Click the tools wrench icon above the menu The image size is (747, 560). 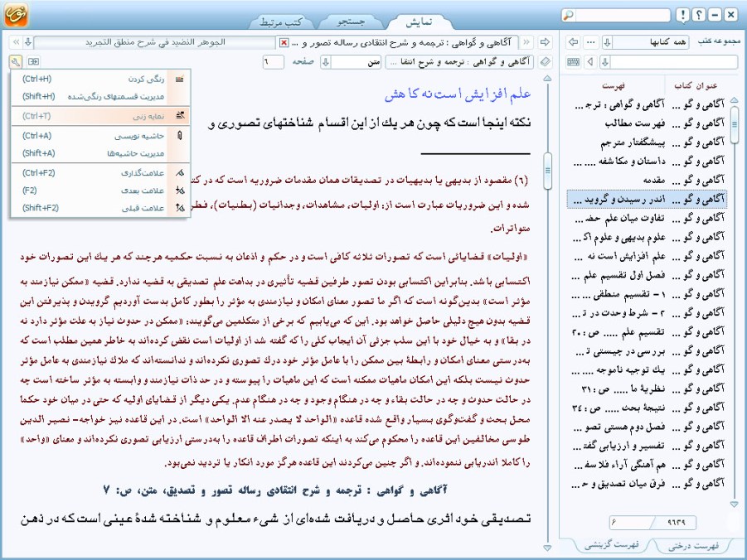(15, 61)
